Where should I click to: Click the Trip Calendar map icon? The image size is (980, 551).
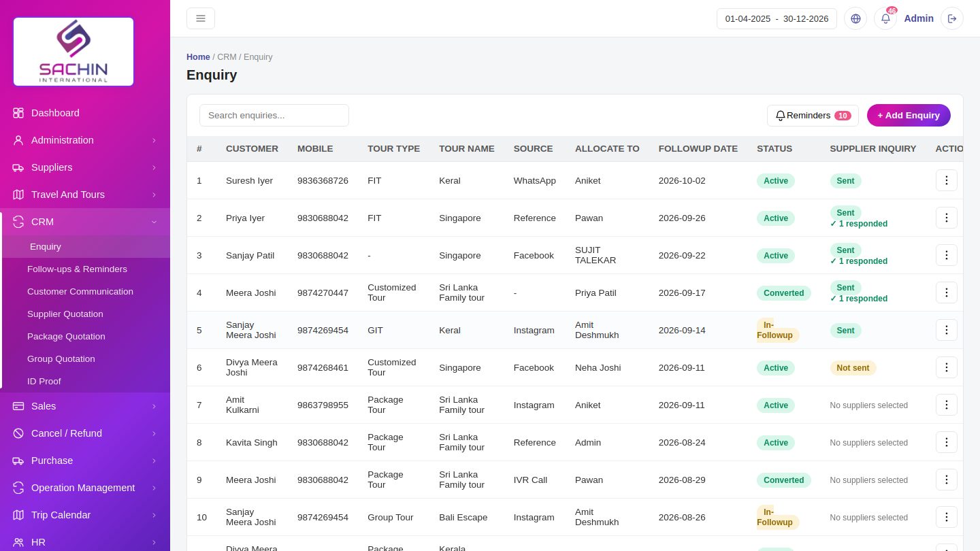[x=18, y=515]
